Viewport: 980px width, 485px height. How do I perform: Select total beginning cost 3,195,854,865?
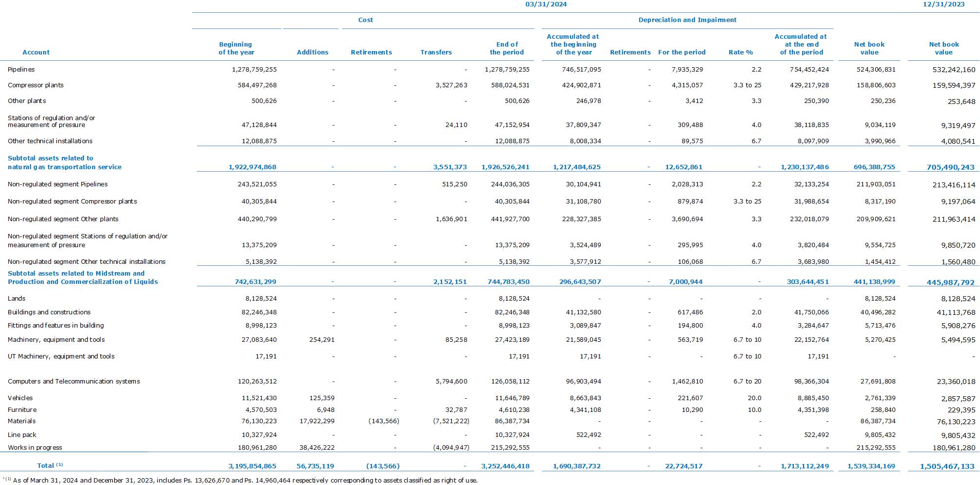click(x=252, y=466)
